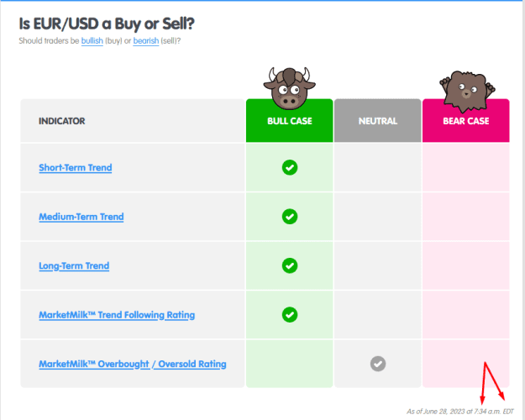Open the bullish definition link
This screenshot has height=420, width=525.
(92, 41)
